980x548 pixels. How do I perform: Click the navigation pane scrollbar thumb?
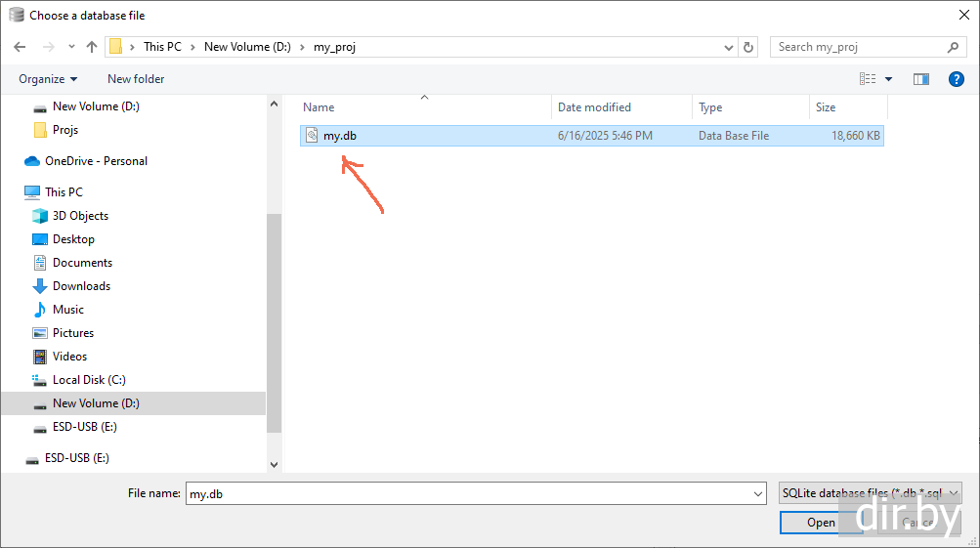click(274, 323)
